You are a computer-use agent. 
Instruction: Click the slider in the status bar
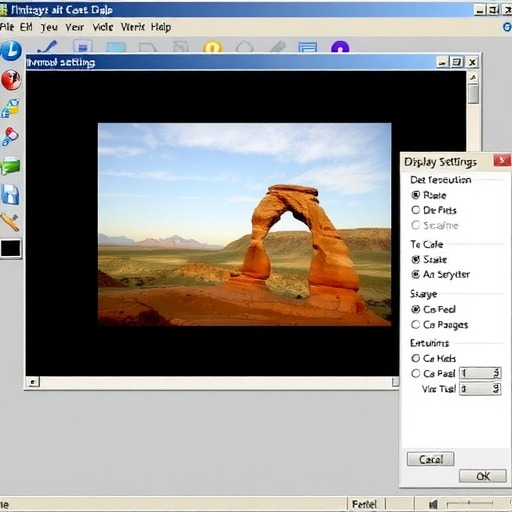470,503
